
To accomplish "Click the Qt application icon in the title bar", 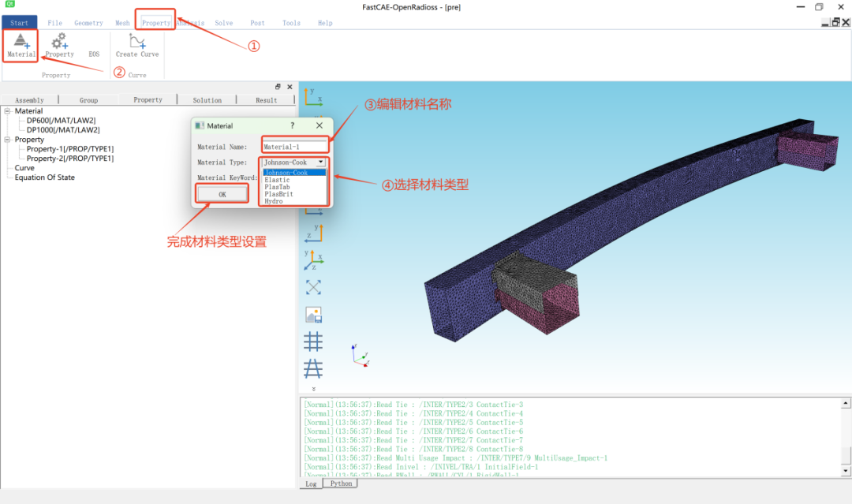I will tap(9, 4).
